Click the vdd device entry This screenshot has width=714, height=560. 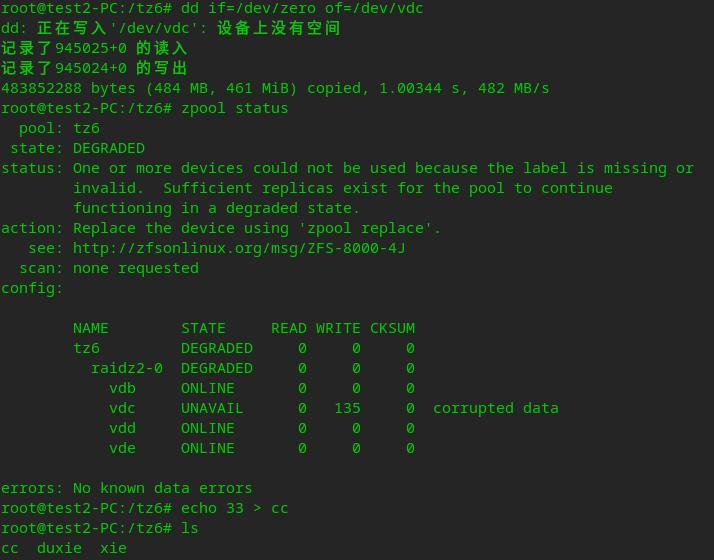tap(122, 428)
